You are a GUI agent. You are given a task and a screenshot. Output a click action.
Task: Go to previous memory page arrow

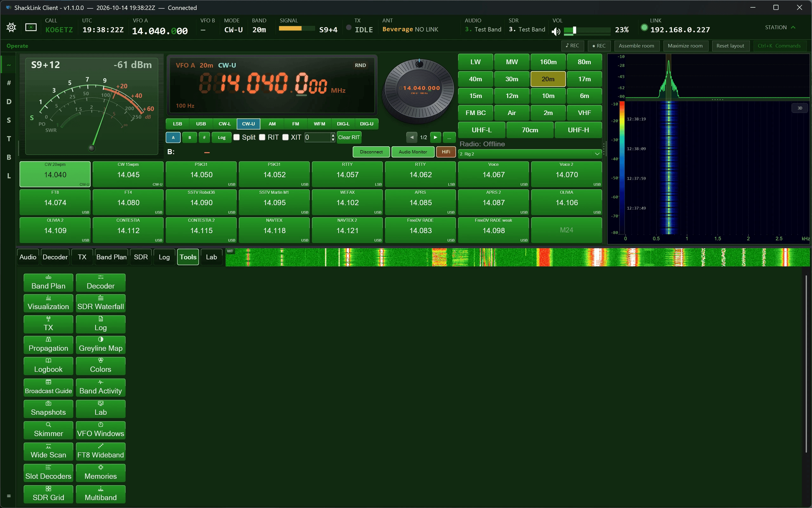click(412, 137)
